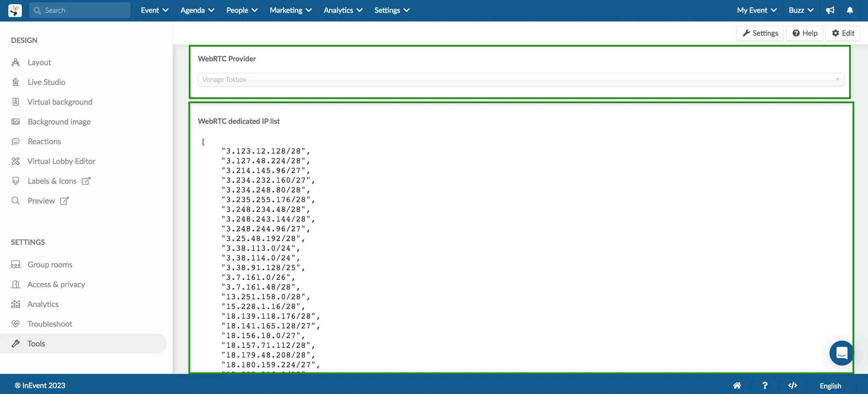Image resolution: width=868 pixels, height=394 pixels.
Task: Click the Help button
Action: [805, 33]
